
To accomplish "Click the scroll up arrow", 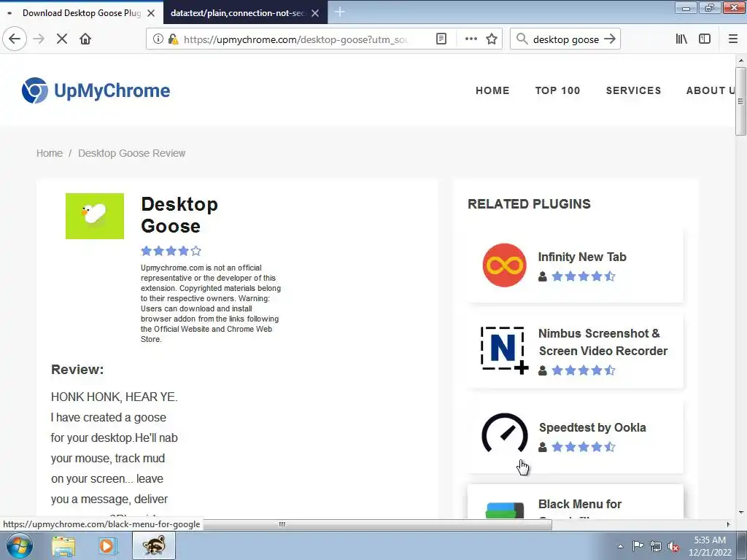I will coord(741,61).
